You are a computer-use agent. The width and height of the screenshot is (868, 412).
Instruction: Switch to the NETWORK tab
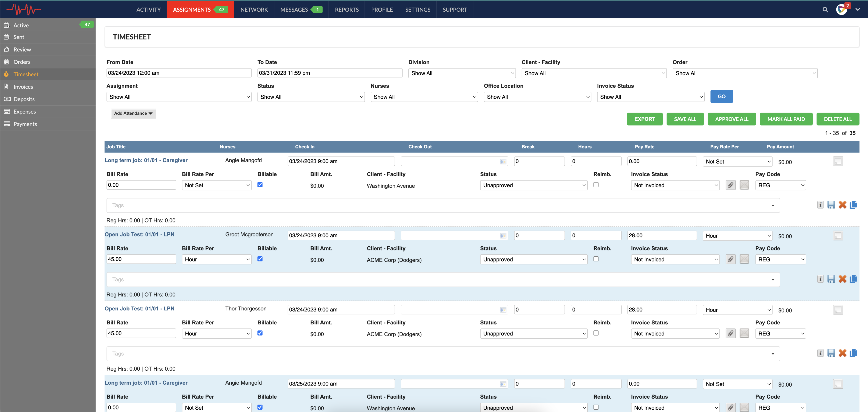pyautogui.click(x=254, y=10)
